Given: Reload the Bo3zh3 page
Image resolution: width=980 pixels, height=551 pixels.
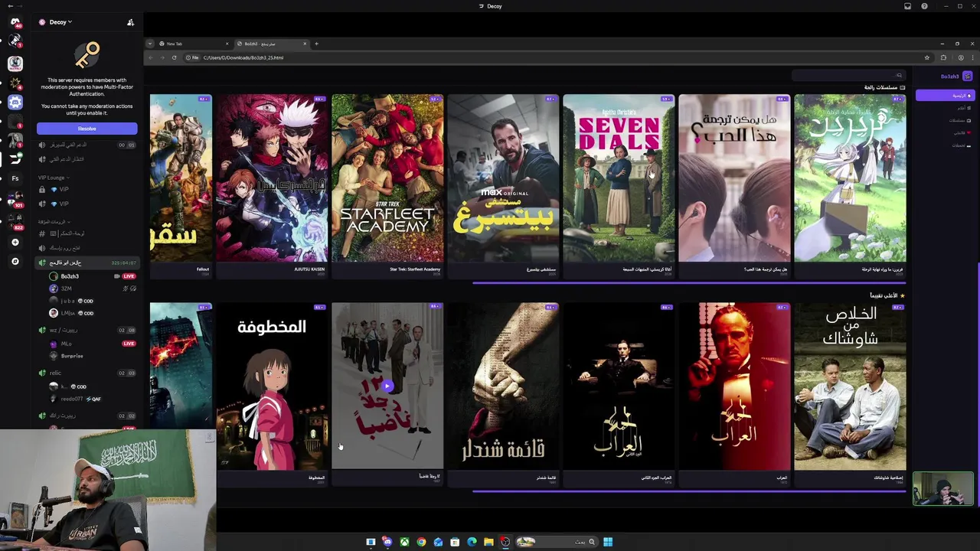Looking at the screenshot, I should (174, 57).
